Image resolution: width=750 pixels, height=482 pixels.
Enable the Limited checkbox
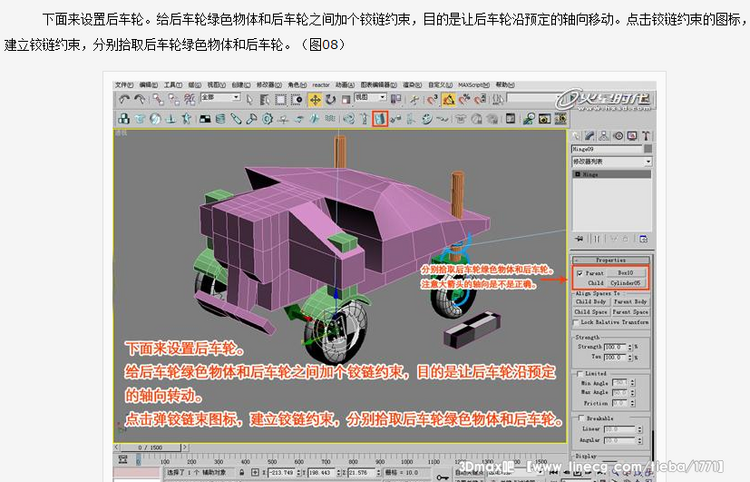point(580,373)
